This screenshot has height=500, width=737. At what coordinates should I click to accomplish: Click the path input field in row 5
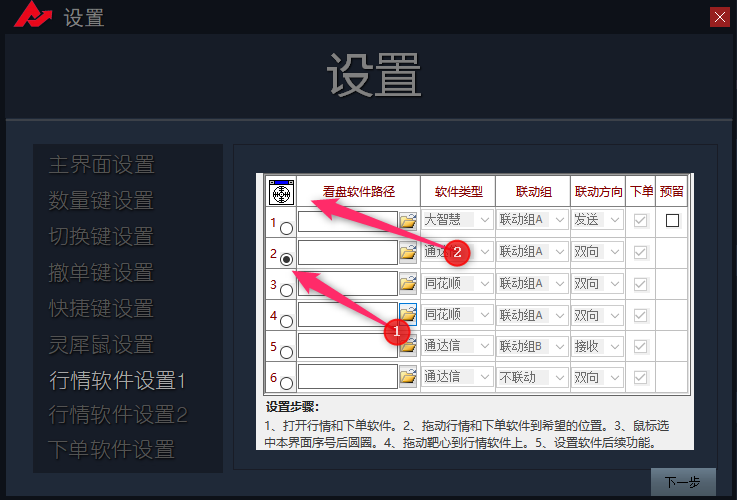point(348,345)
